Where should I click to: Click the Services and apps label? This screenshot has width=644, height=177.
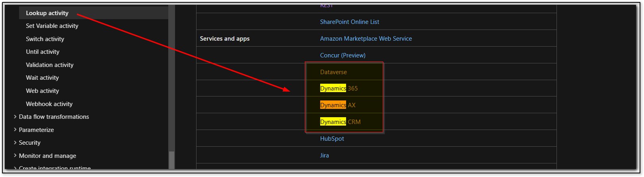pos(225,39)
